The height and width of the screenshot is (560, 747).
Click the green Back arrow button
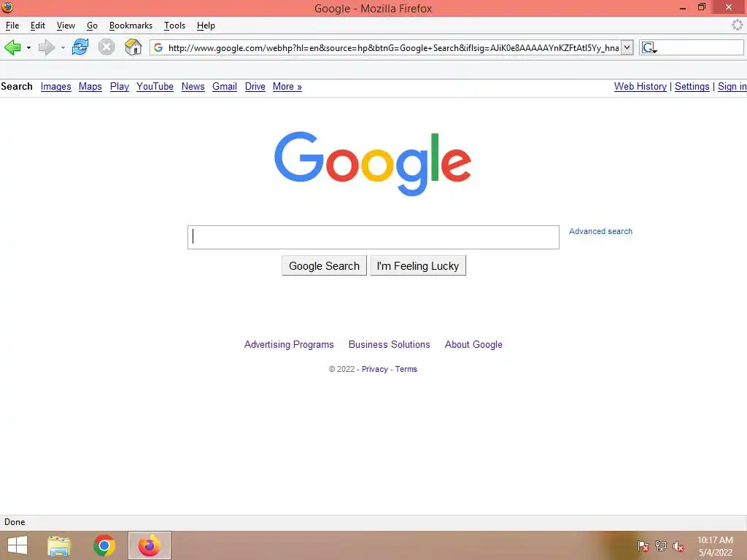[12, 47]
